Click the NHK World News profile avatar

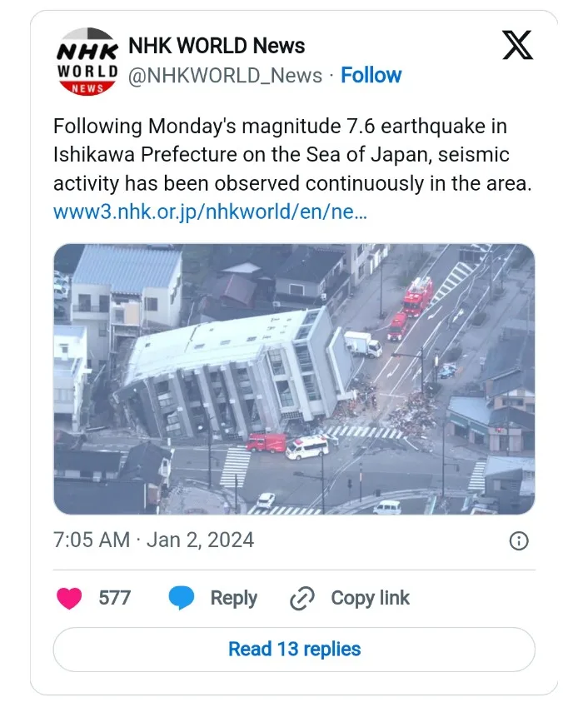(87, 62)
